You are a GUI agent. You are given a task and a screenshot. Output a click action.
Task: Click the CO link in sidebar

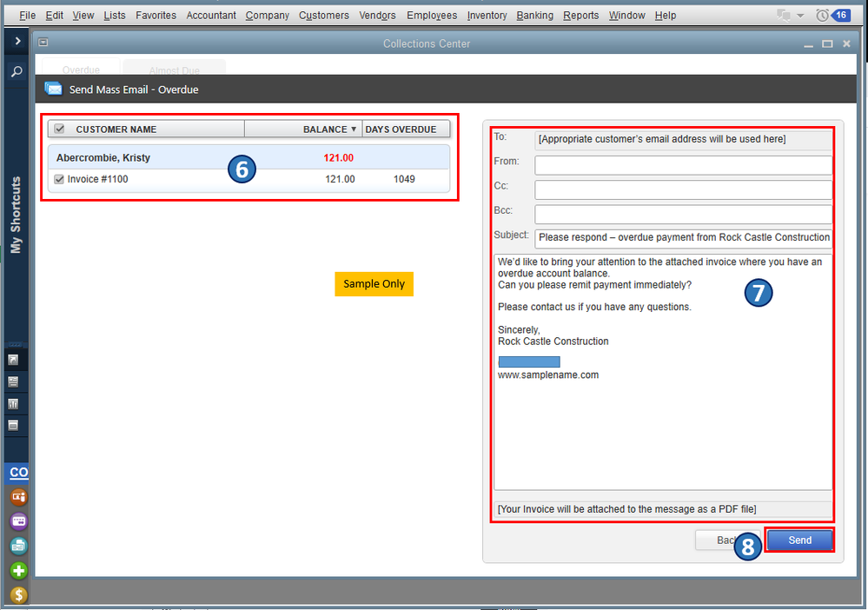tap(19, 472)
